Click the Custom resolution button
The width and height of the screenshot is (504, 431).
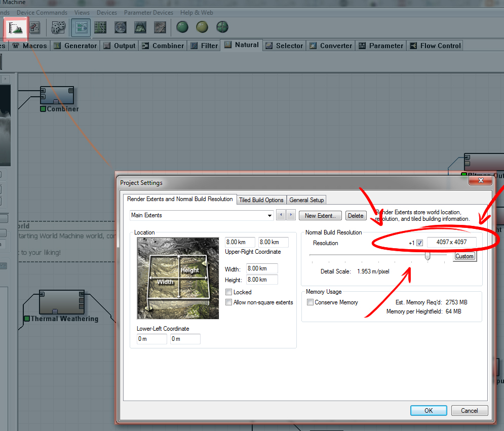click(464, 256)
